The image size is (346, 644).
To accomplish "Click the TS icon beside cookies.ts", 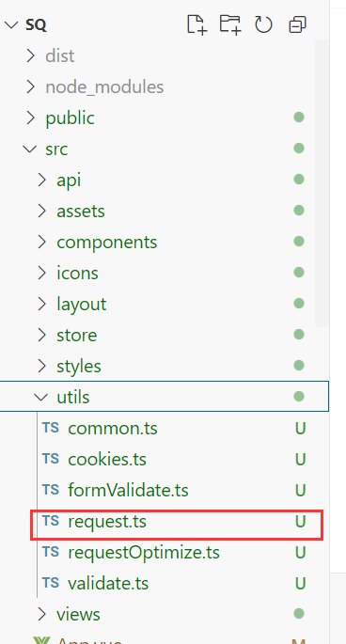I will pyautogui.click(x=51, y=459).
